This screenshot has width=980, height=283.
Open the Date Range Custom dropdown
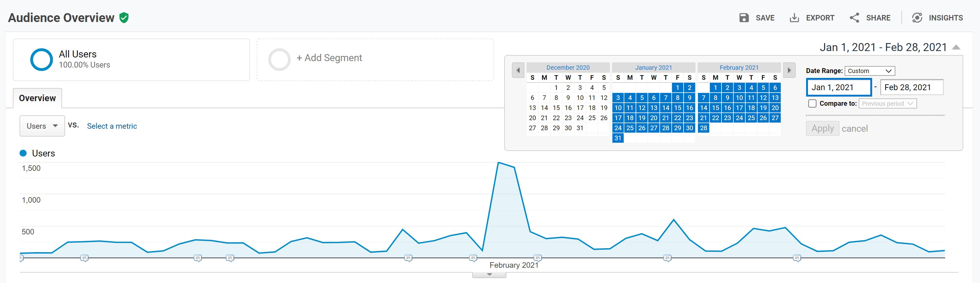[x=870, y=71]
